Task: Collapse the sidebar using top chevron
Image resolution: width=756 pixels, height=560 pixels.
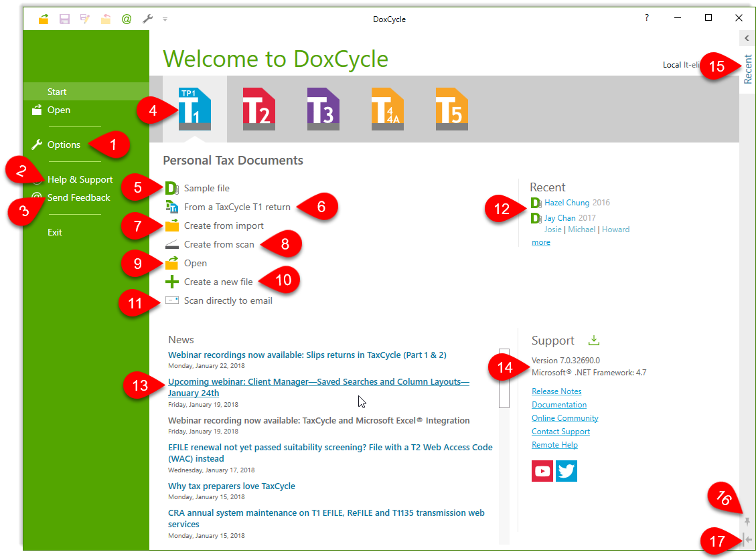Action: coord(747,38)
